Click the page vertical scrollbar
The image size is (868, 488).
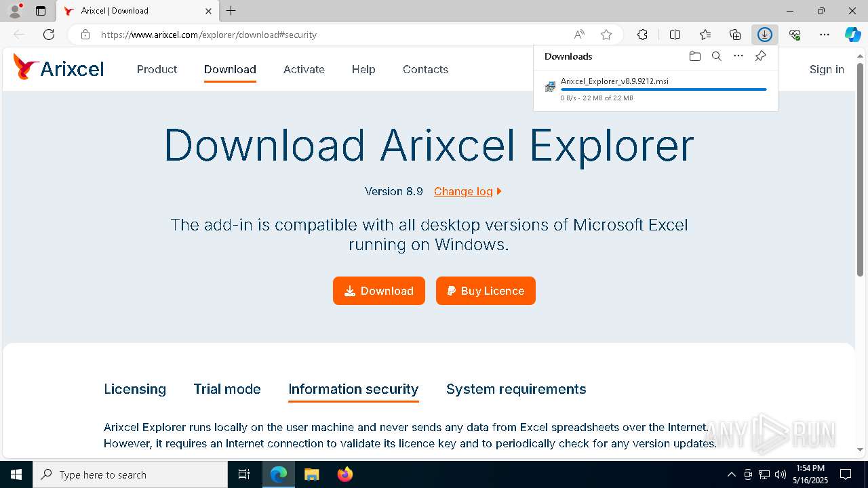click(x=860, y=169)
